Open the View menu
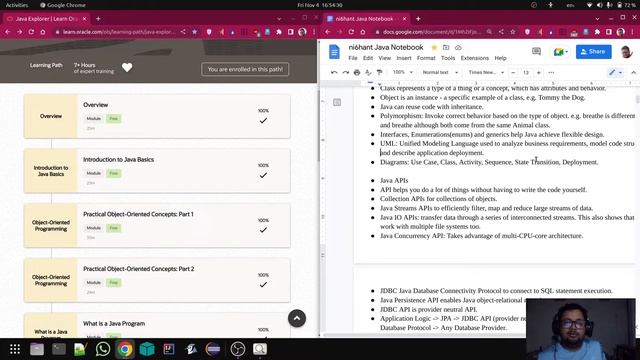Screen dimensions: 640x360 [x=384, y=58]
